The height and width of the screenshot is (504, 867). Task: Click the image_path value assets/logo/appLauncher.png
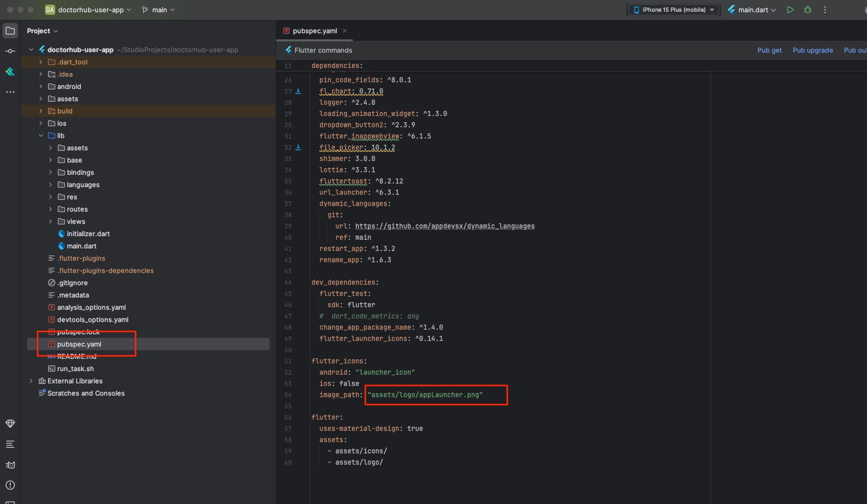coord(425,395)
